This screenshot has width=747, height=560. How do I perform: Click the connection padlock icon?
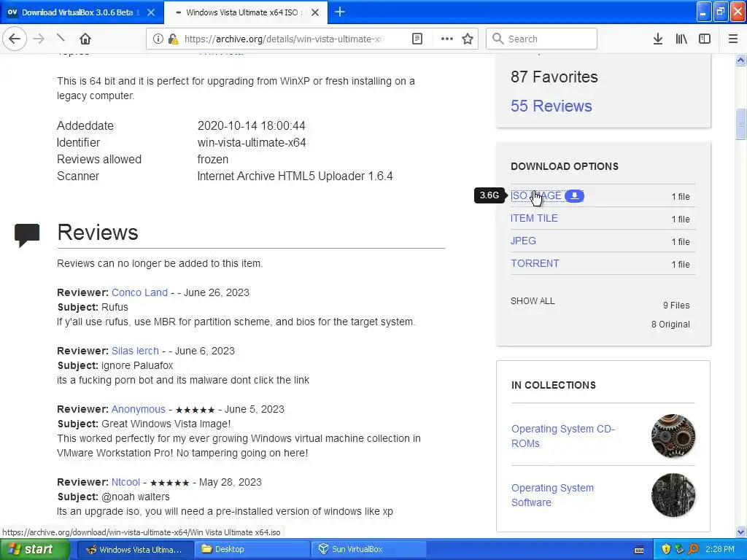click(x=173, y=39)
